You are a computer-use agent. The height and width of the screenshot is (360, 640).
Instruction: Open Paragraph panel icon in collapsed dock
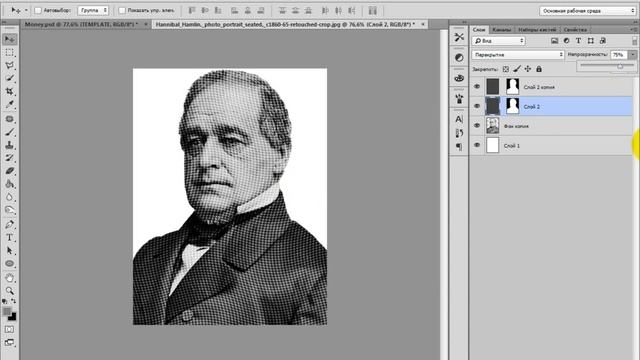tap(459, 146)
